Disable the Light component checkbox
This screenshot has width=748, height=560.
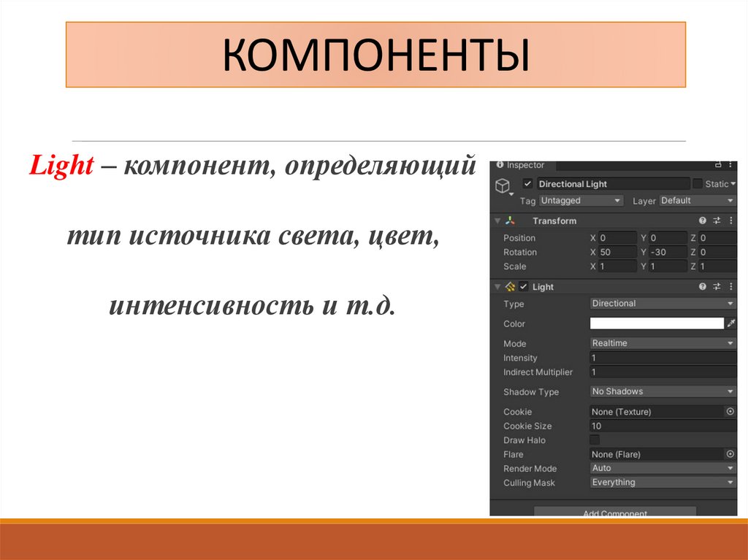point(523,287)
